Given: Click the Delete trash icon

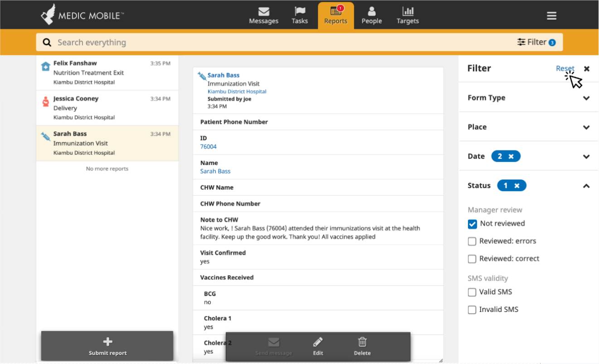Looking at the screenshot, I should [362, 342].
